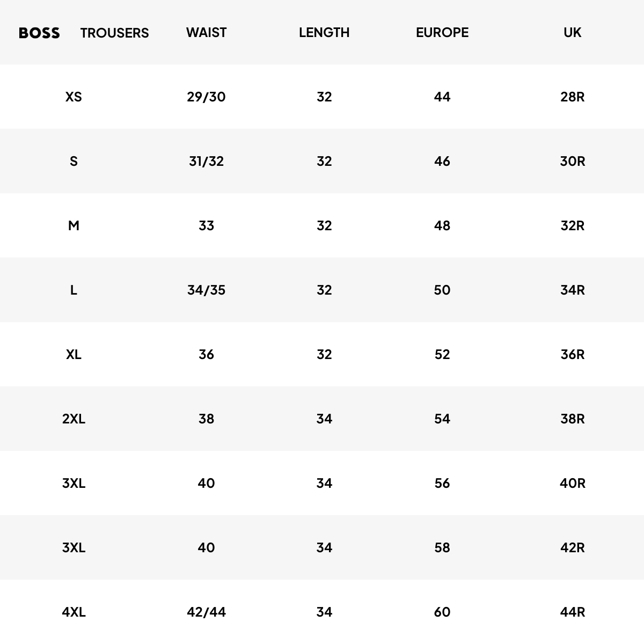
Task: Click Europe size 48
Action: tap(442, 226)
